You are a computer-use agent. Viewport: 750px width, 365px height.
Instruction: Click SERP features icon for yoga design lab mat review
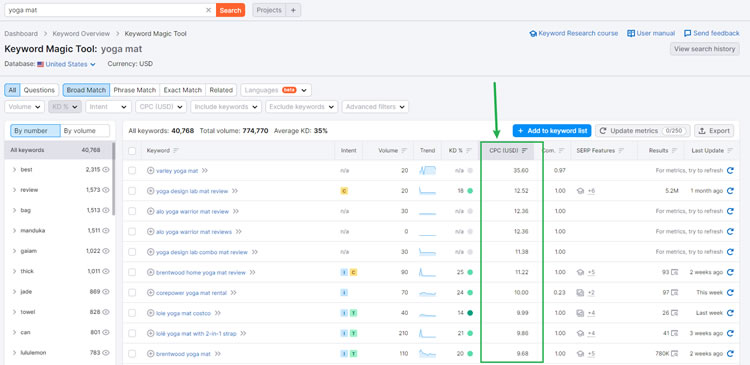[580, 191]
